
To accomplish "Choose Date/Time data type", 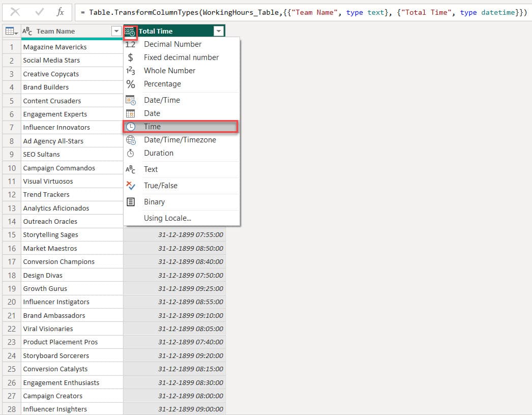I will point(182,100).
